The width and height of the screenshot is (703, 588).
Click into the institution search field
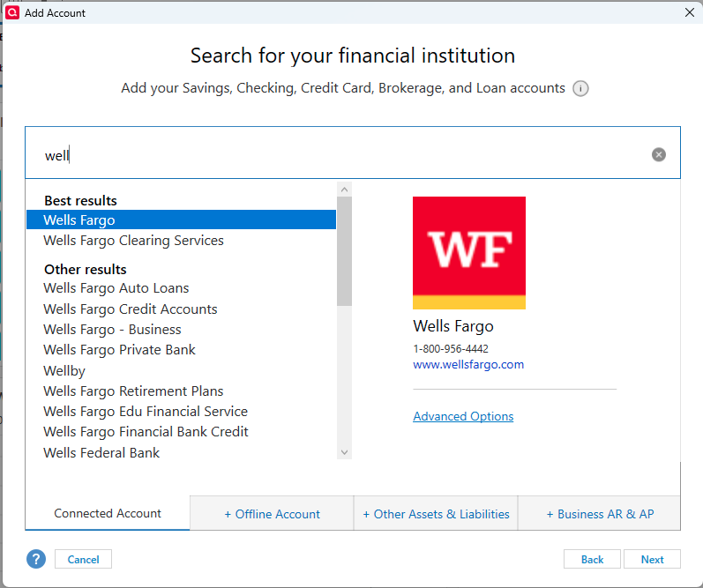353,153
